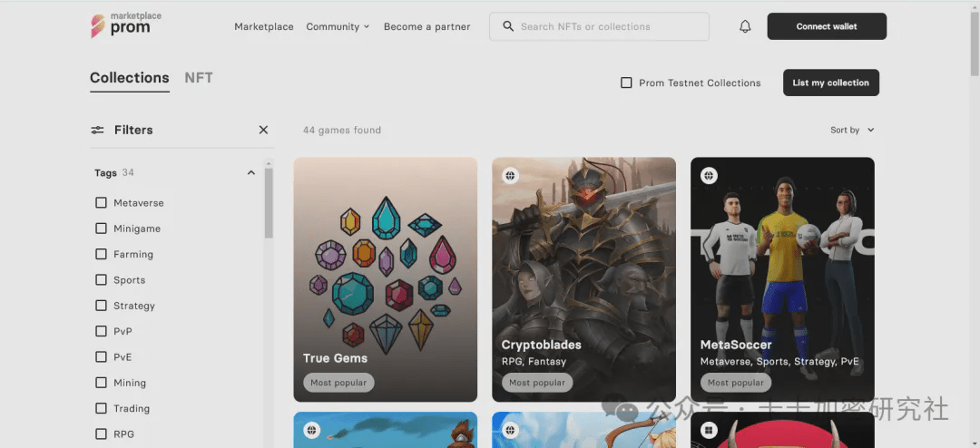Focus the Search NFTs or collections field
Viewport: 980px width, 448px height.
600,26
